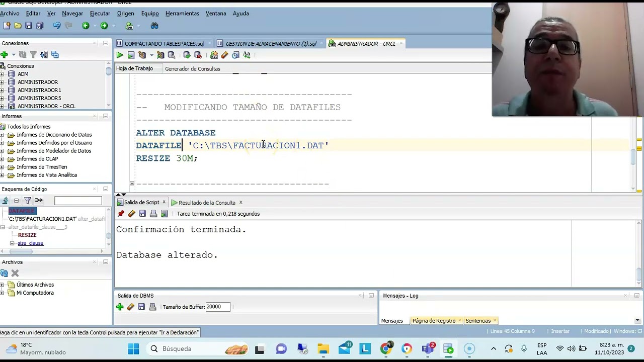Open the SQL worksheet icon in main toolbar
Viewport: 644px width, 362px height.
pos(129,26)
